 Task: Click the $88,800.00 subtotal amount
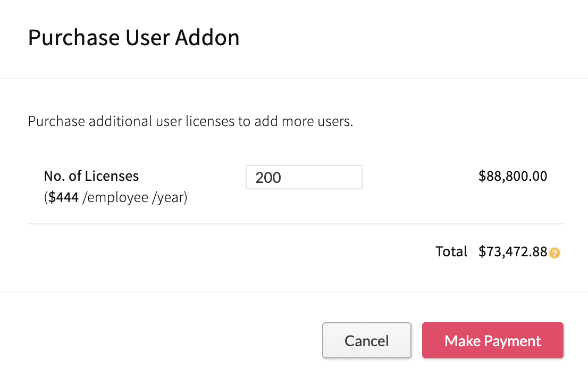pos(513,176)
